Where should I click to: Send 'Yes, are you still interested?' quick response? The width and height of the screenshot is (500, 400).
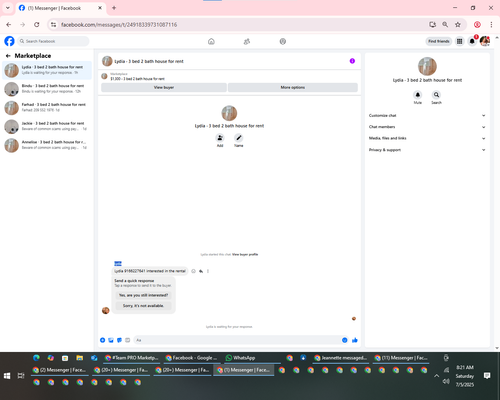(x=143, y=295)
